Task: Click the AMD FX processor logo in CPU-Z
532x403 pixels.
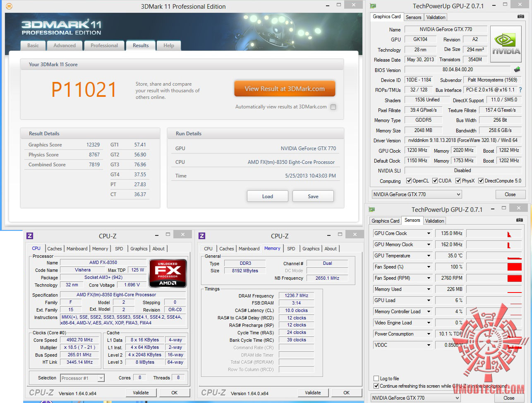Action: point(168,273)
